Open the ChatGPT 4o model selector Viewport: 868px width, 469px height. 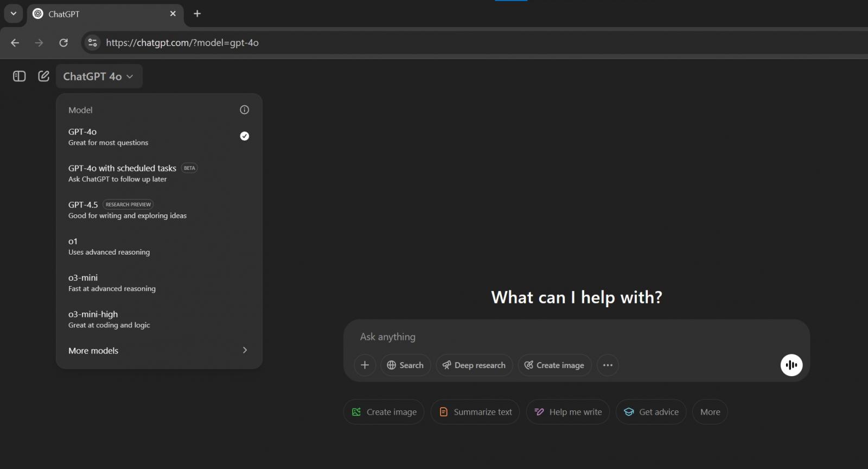(x=99, y=76)
